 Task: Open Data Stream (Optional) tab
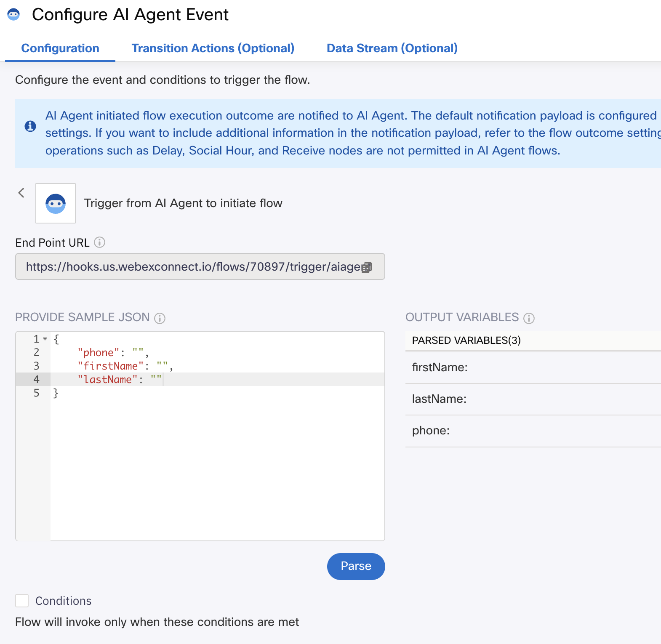coord(392,48)
